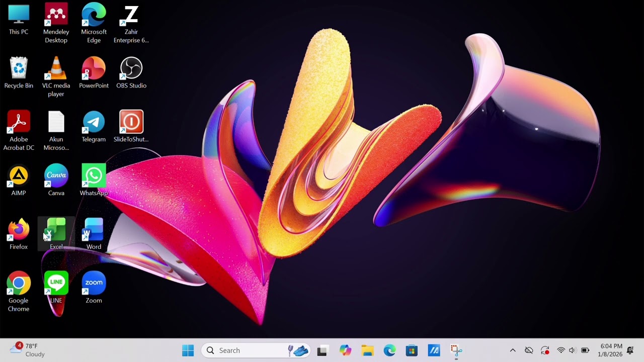Image resolution: width=644 pixels, height=362 pixels.
Task: Select Adobe Acrobat DC shortcut
Action: point(19,131)
